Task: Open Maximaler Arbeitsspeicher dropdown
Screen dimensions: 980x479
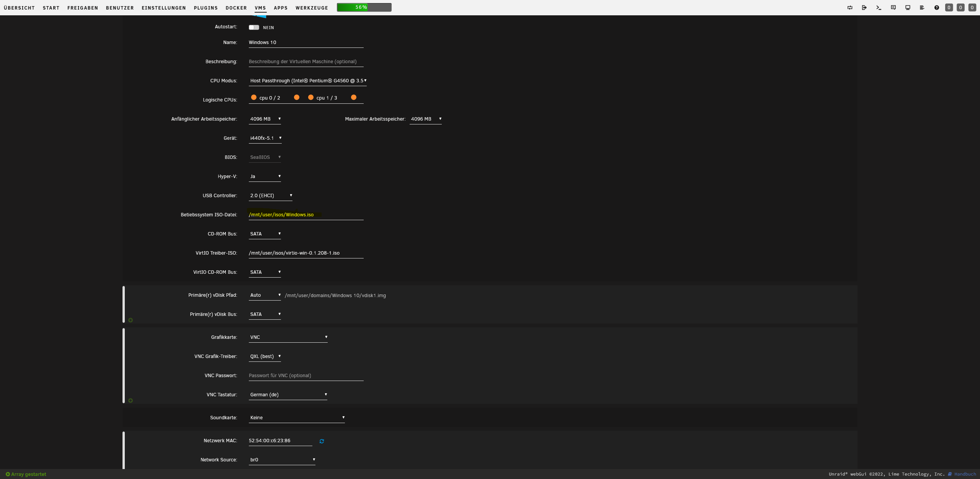Action: coord(426,119)
